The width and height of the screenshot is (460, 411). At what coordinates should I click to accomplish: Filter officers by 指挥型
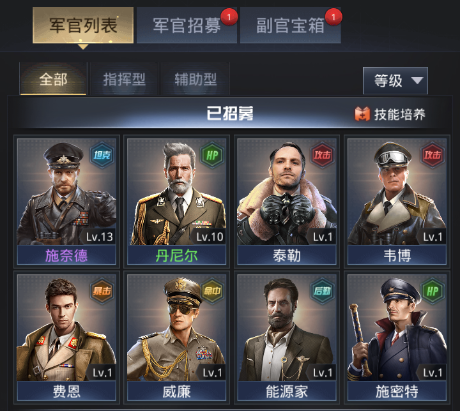(124, 79)
